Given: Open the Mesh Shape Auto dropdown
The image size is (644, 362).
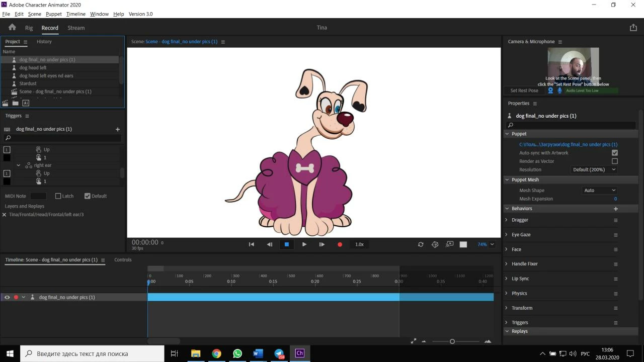Looking at the screenshot, I should coord(600,191).
